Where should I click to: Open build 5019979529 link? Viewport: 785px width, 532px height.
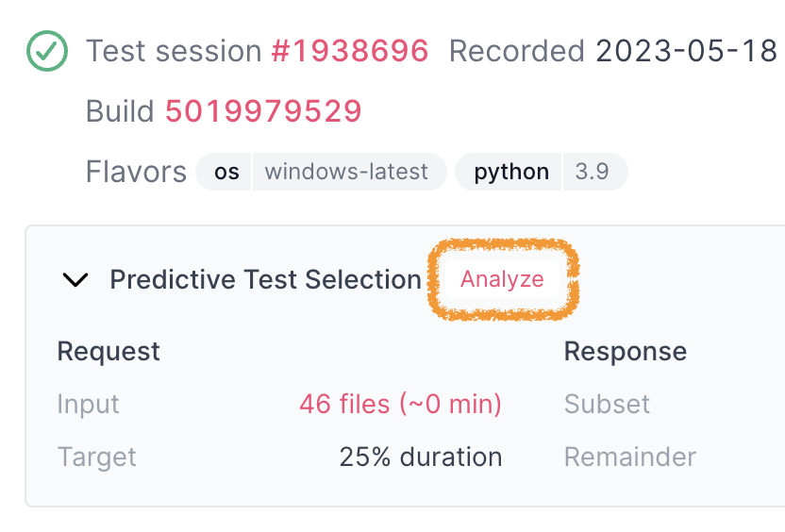click(263, 111)
